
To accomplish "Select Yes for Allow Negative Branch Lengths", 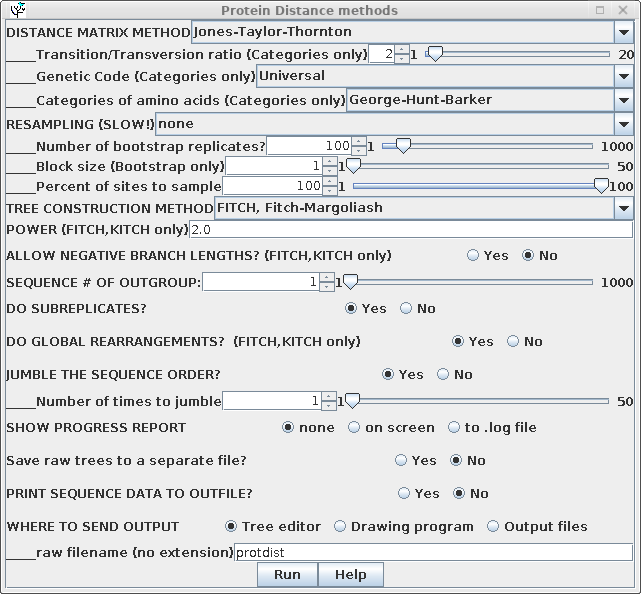I will pyautogui.click(x=473, y=255).
